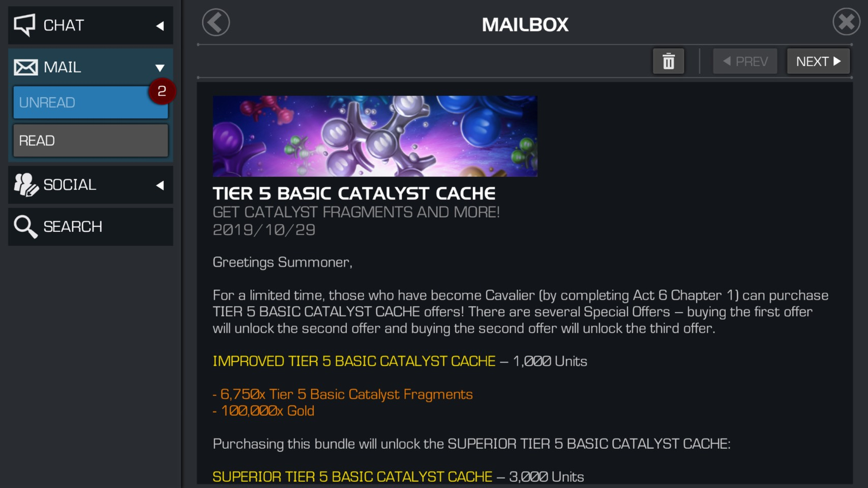Collapse the Mail section arrow
Image resolution: width=868 pixels, height=488 pixels.
(160, 68)
